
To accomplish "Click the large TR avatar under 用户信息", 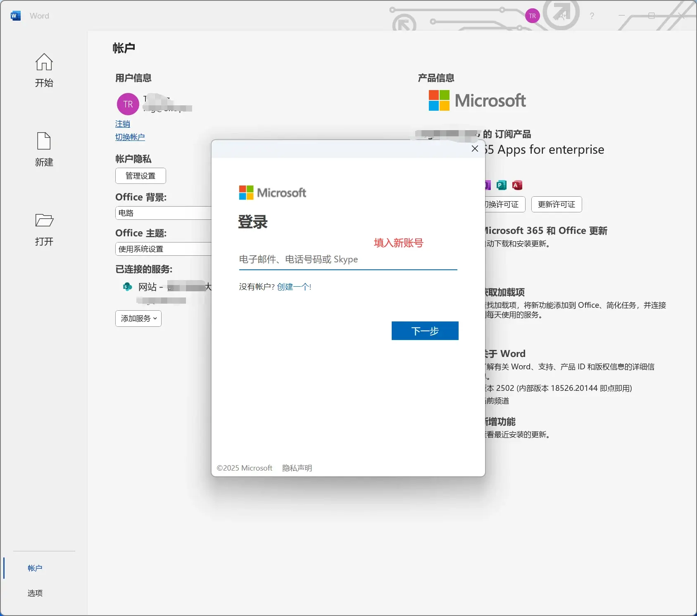I will 128,104.
